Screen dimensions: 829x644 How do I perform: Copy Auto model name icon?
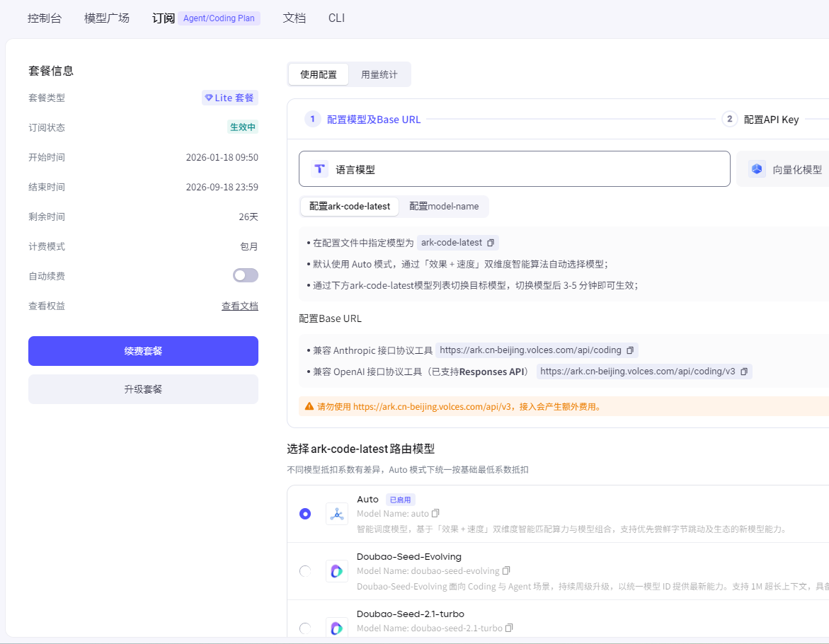(435, 514)
